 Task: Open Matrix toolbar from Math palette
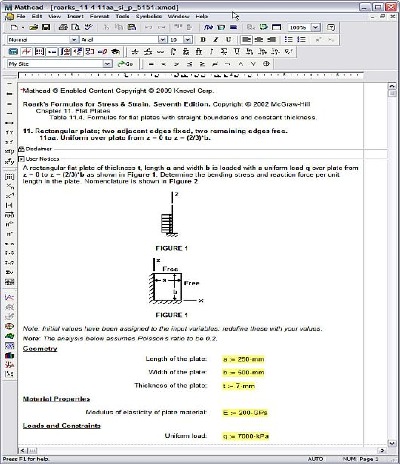tap(39, 52)
